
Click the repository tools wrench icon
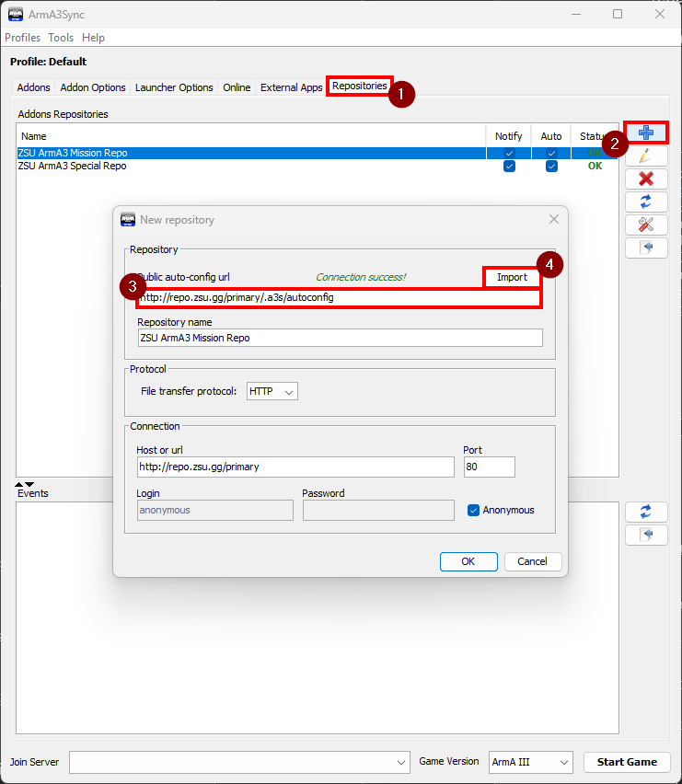[646, 225]
